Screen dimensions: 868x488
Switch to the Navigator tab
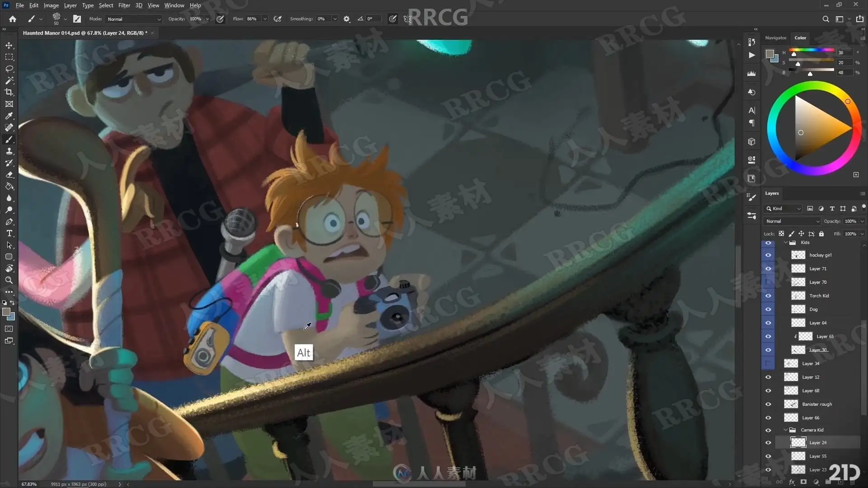(776, 38)
